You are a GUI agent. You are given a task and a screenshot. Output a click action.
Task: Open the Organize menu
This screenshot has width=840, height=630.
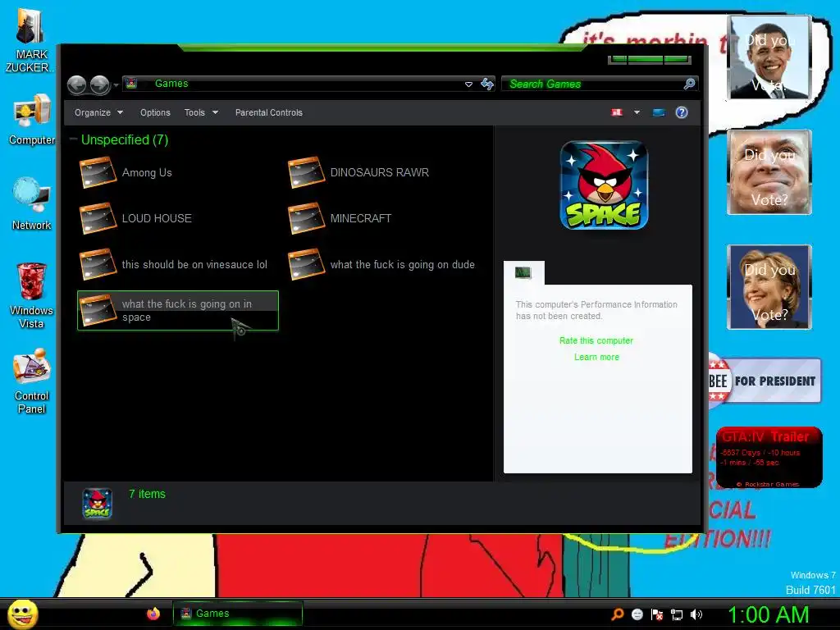pos(98,112)
